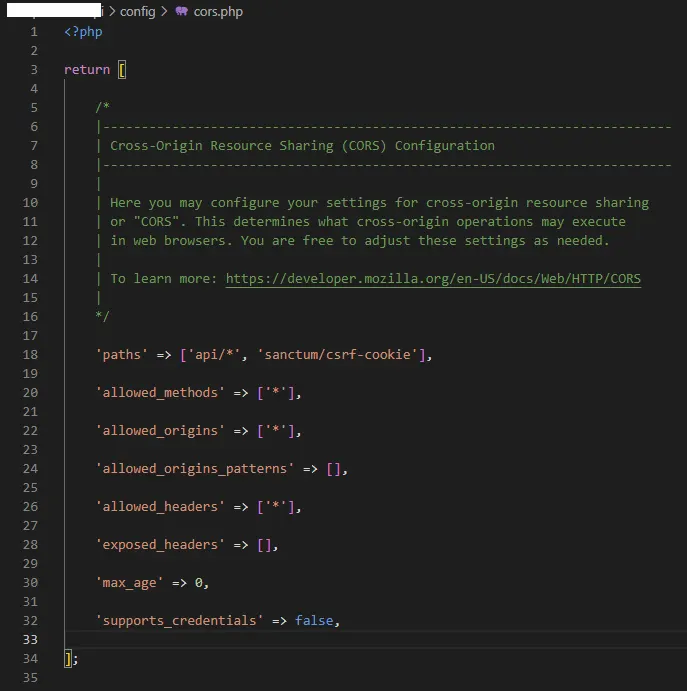Click the comment opener '/*' on line 5
The width and height of the screenshot is (687, 691).
(x=103, y=107)
